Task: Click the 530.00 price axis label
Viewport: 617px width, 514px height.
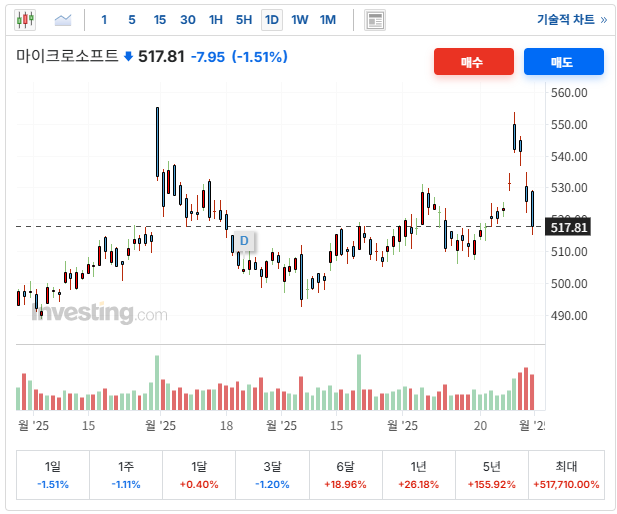Action: 569,188
